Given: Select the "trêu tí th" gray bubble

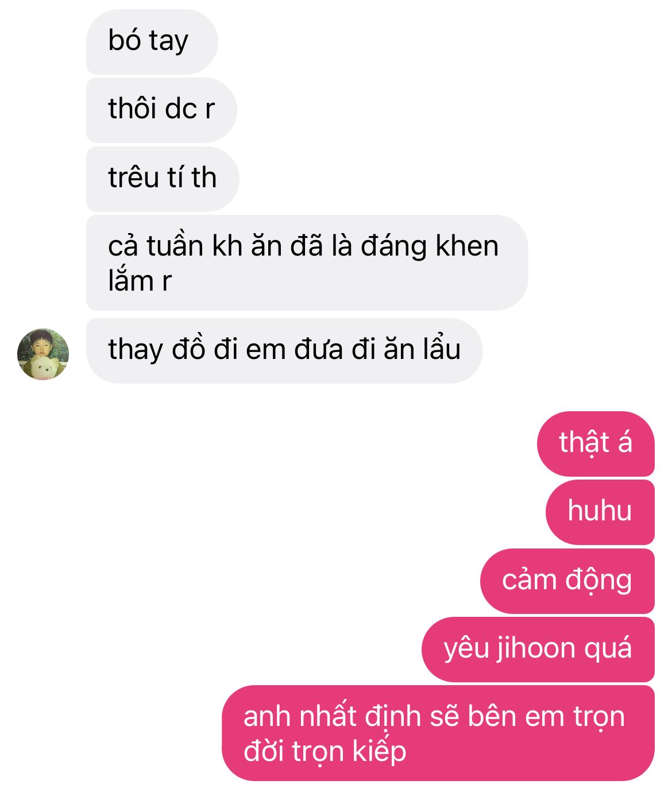Looking at the screenshot, I should [x=163, y=179].
